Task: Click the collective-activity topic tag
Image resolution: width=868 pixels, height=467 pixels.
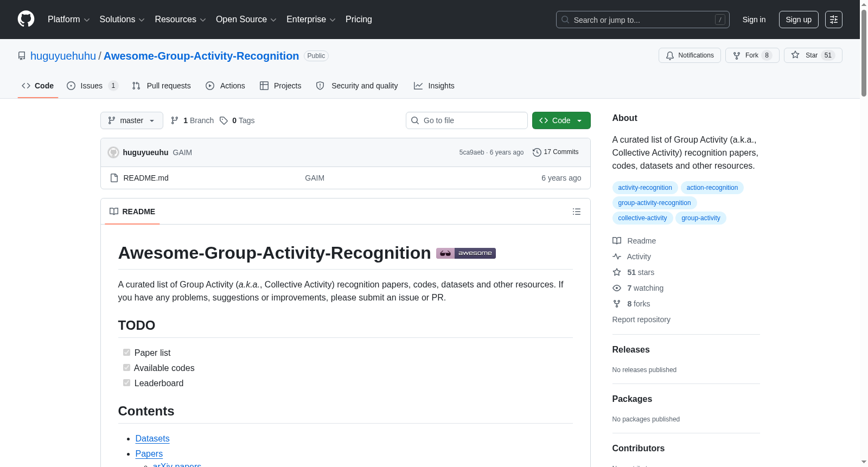Action: (x=642, y=218)
